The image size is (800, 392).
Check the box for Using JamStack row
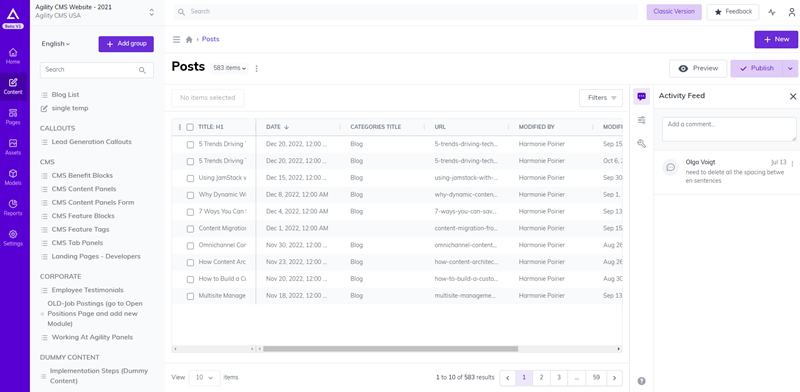click(190, 178)
